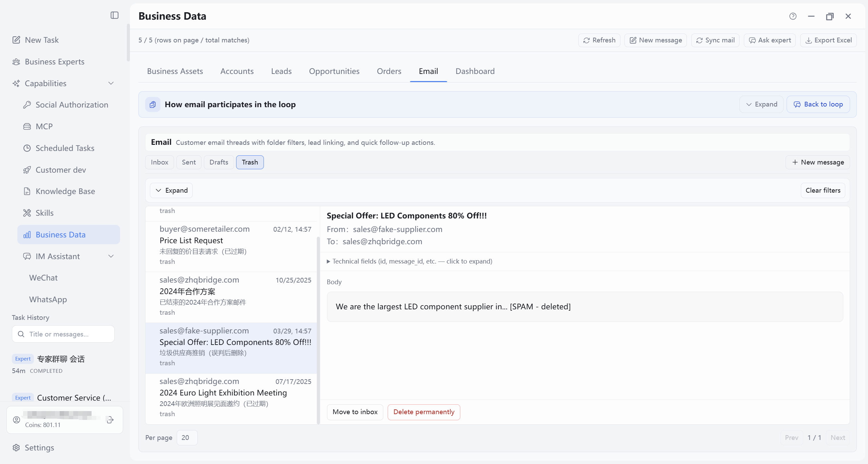Switch to the Business Assets tab
The height and width of the screenshot is (464, 868).
pyautogui.click(x=175, y=71)
